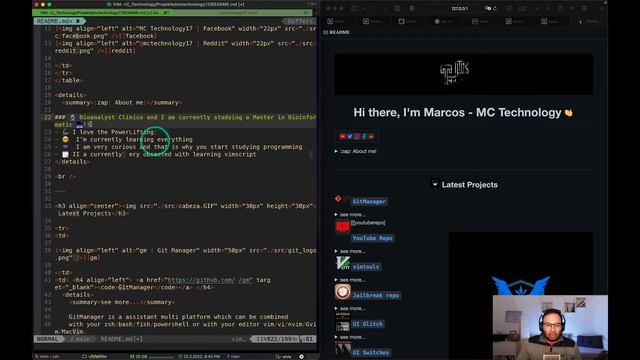Click the blue winged logo image in preview
The image size is (640, 360).
[x=520, y=286]
